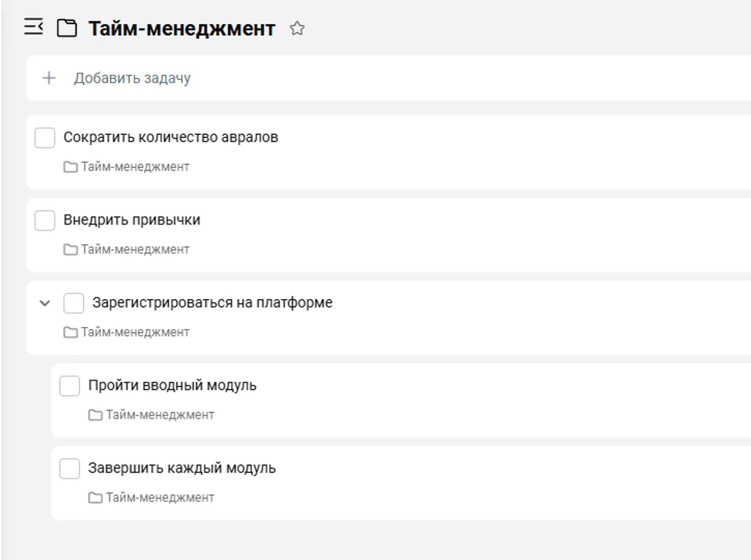The image size is (751, 560).
Task: Collapse the sidebar with hamburger menu icon
Action: pyautogui.click(x=34, y=27)
